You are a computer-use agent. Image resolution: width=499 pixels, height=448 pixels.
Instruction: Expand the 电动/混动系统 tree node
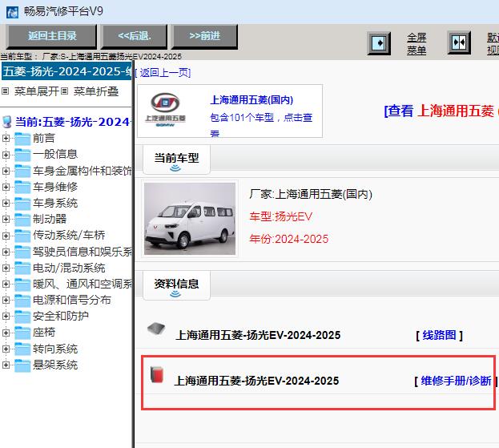6,268
